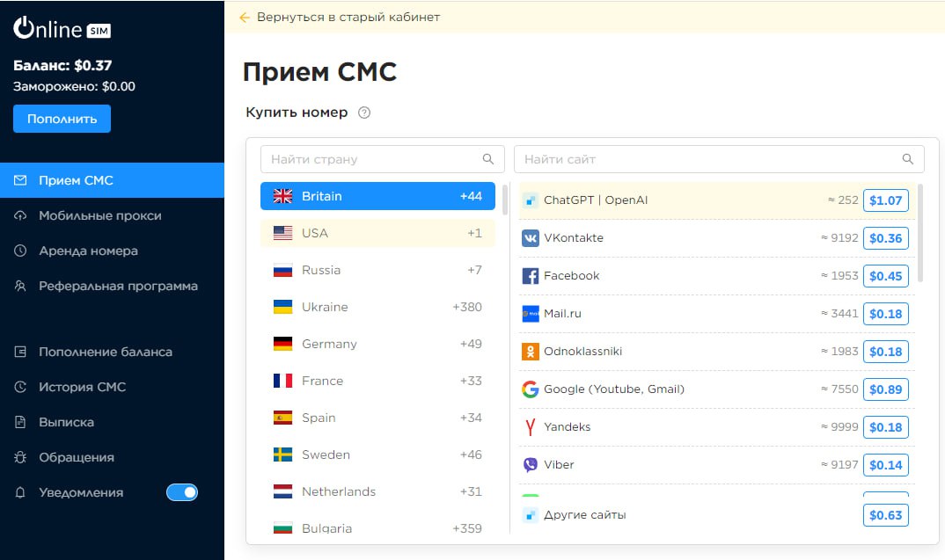Click the Odnoklassniki logo icon

click(531, 352)
